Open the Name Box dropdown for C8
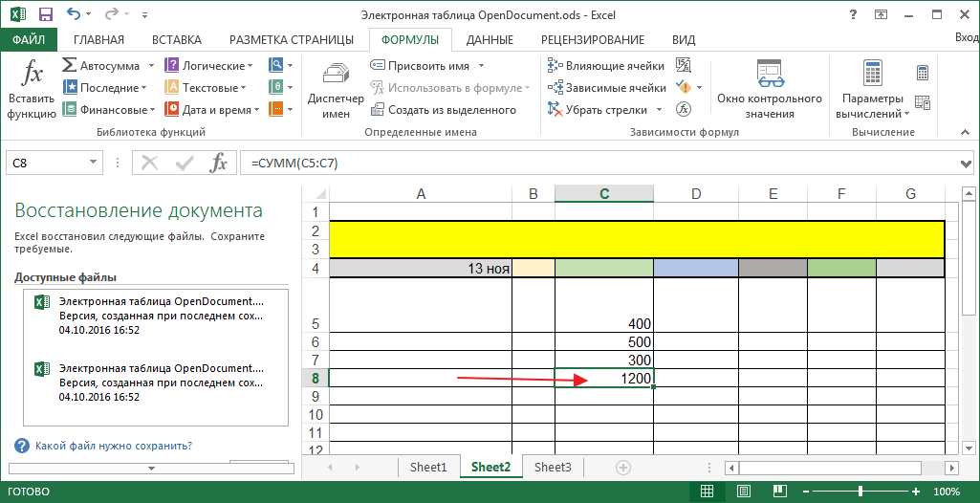The width and height of the screenshot is (980, 503). (93, 164)
